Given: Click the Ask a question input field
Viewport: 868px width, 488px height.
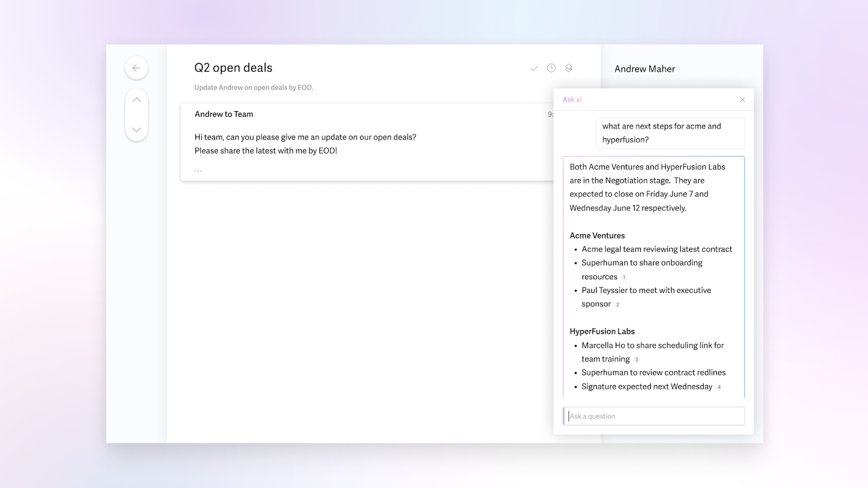Looking at the screenshot, I should click(654, 416).
